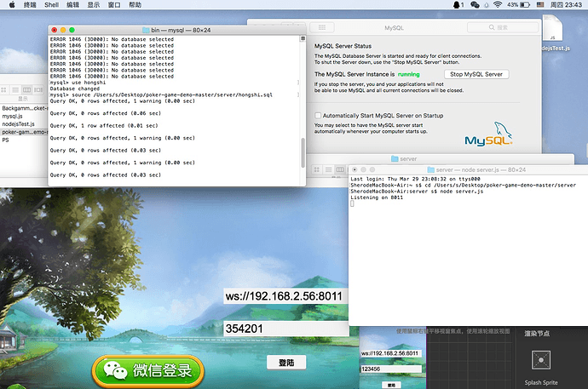
Task: Click the 123456 field in editor preview
Action: 391,369
